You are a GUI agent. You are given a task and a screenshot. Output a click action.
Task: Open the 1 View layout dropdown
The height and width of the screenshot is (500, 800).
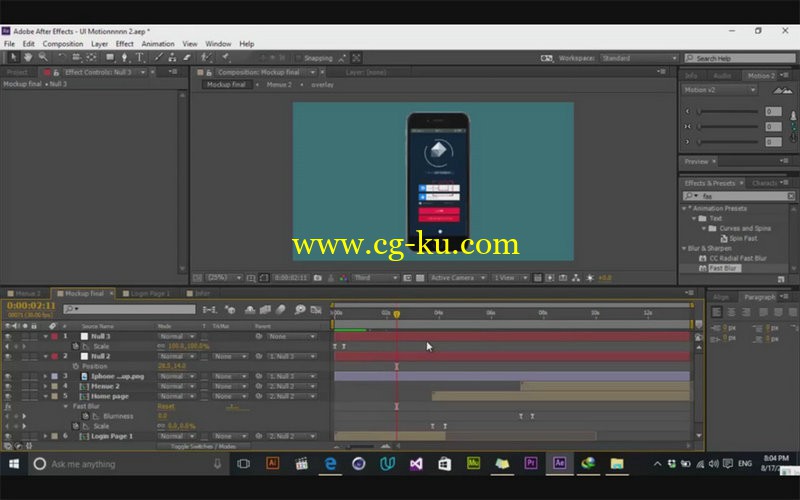click(510, 278)
